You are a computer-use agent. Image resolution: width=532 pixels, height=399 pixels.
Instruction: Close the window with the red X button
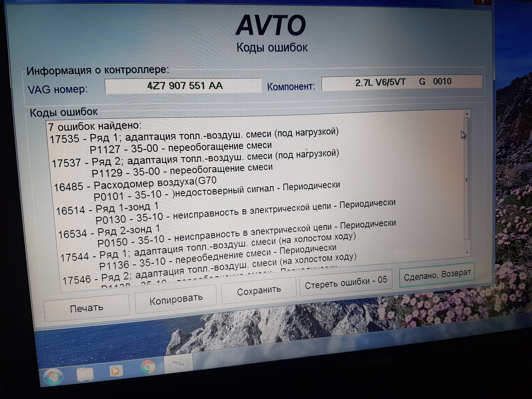[483, 2]
